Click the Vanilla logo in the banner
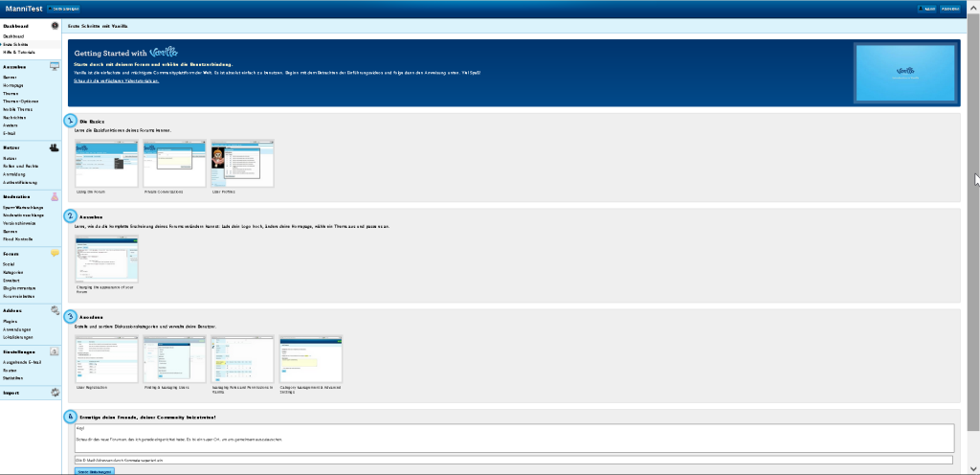Screen dimensions: 980x475 pos(164,53)
